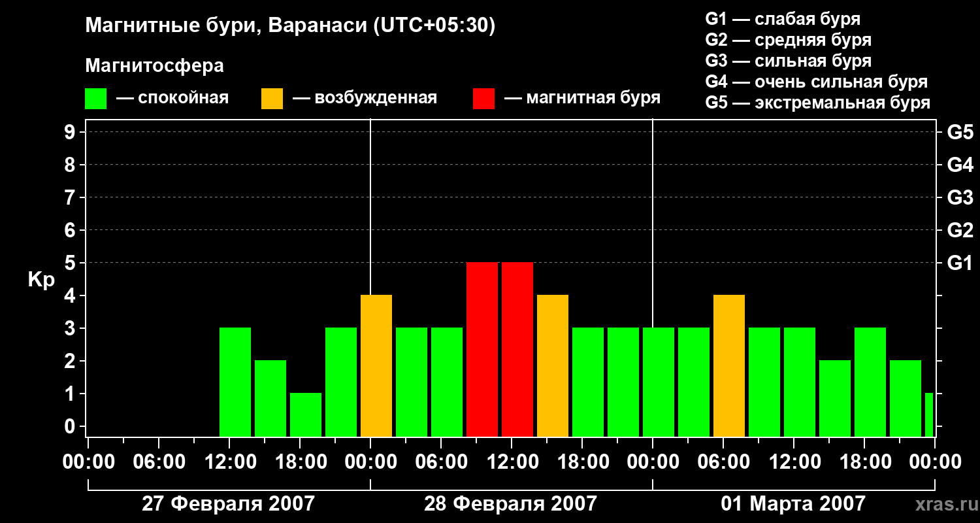Click the 'G3 — сильная буря' legend line
Viewport: 980px width, 523px height.
(x=789, y=61)
